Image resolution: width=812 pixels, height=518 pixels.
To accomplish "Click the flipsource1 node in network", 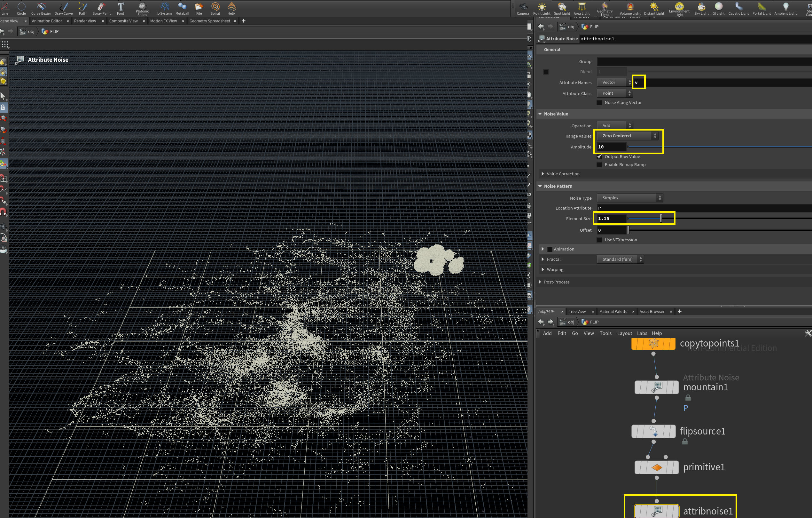I will [x=653, y=431].
